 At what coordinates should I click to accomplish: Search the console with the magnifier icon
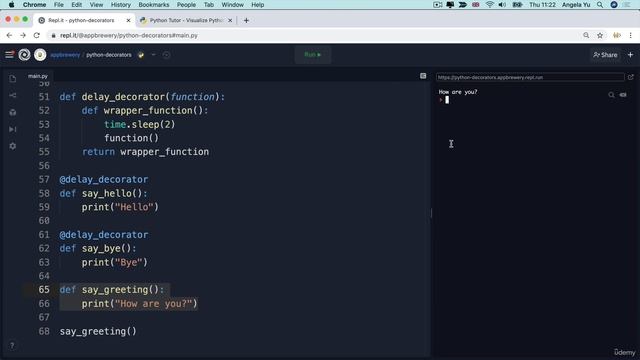611,95
